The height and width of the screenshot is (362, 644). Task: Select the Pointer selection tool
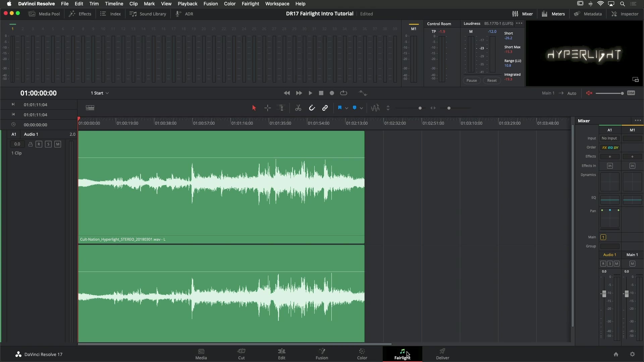pyautogui.click(x=254, y=108)
